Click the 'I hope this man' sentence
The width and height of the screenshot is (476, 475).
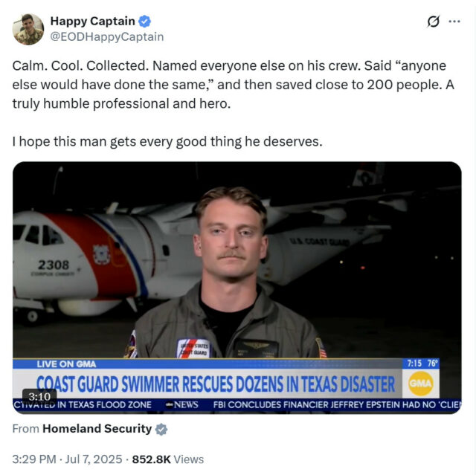pos(167,142)
